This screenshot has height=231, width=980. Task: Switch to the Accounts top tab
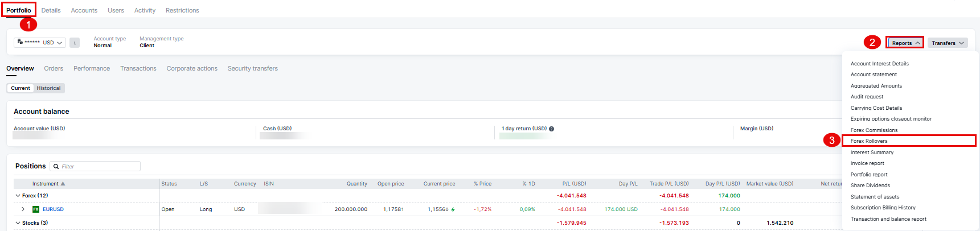[x=84, y=10]
